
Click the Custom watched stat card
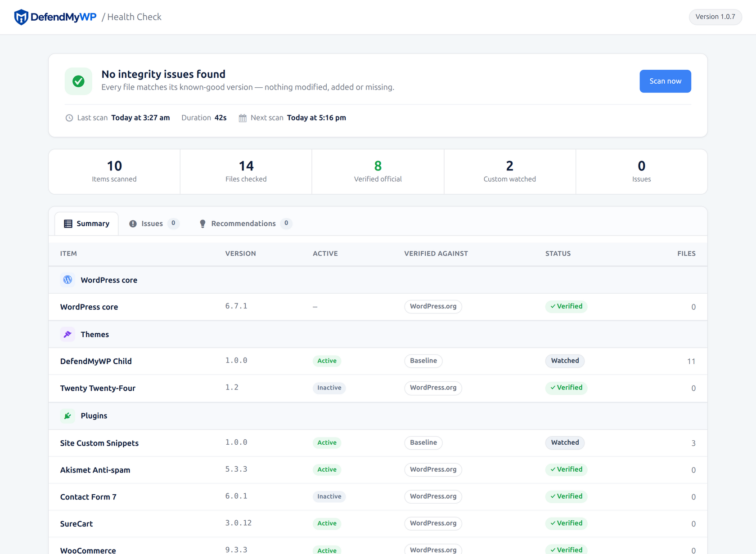(510, 172)
